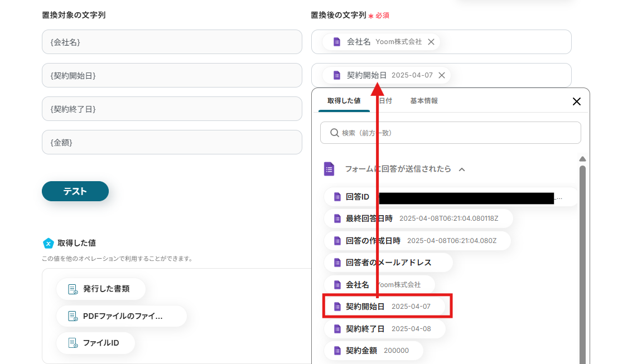Click the {契約開始日} target string field
The width and height of the screenshot is (637, 364).
coord(172,75)
